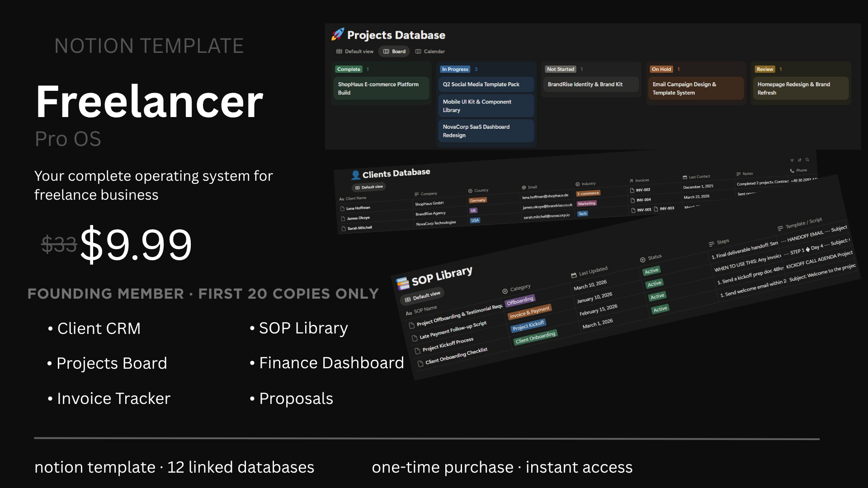Click the filter icon in Clients Database
This screenshot has height=488, width=868.
tap(792, 160)
